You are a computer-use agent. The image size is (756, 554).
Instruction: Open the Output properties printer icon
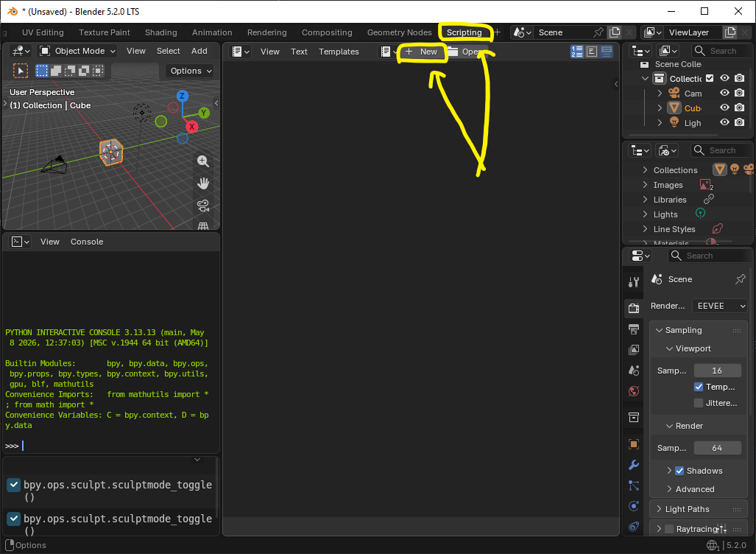pos(634,329)
